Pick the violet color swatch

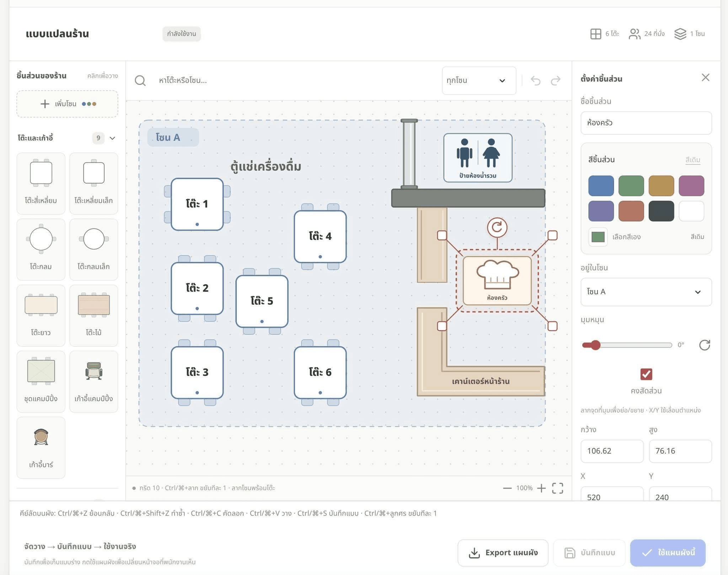[601, 211]
